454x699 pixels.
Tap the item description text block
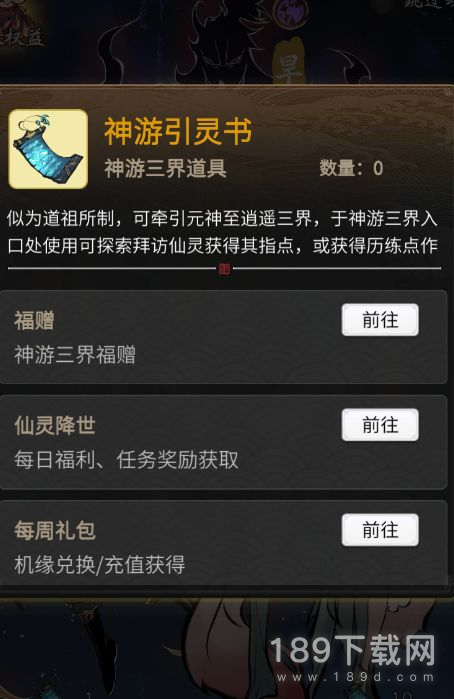[x=223, y=232]
